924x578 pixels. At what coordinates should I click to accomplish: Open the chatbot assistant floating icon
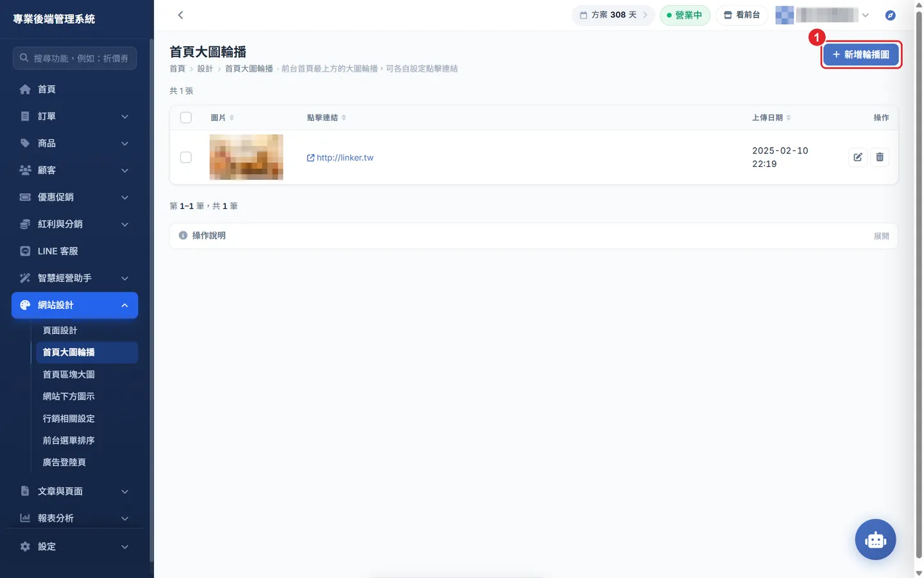coord(875,539)
